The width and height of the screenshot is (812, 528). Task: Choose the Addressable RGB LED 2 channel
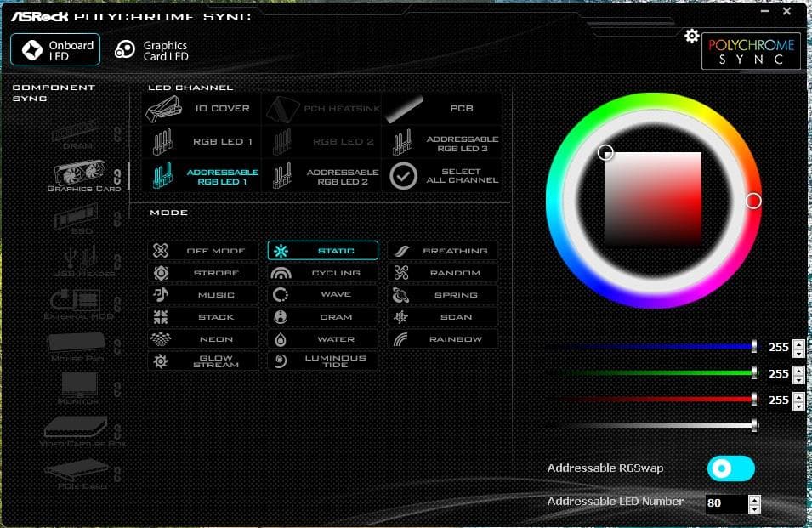(x=321, y=176)
